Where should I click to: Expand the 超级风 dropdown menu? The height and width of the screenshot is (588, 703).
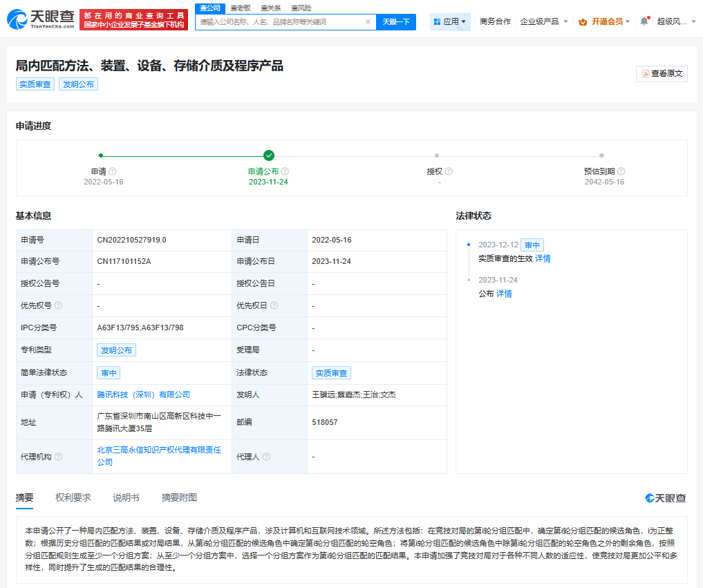683,21
